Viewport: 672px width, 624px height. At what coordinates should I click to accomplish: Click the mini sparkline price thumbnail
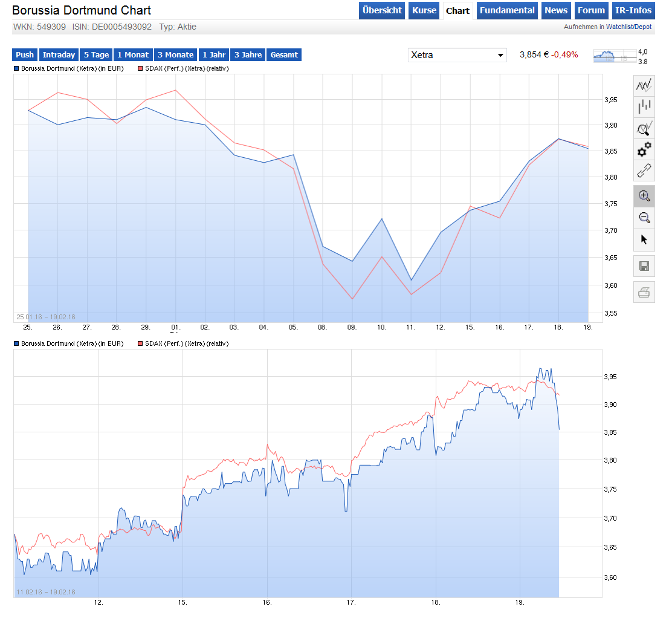click(x=615, y=56)
